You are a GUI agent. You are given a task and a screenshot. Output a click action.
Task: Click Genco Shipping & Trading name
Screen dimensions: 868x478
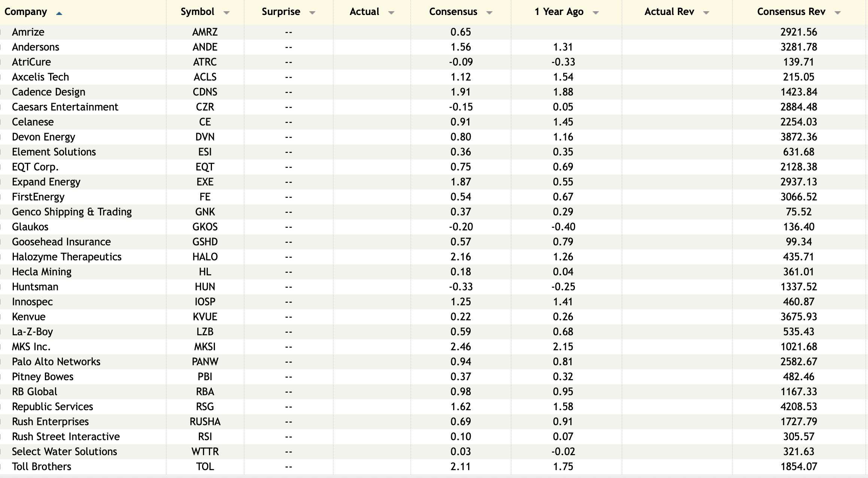(72, 212)
